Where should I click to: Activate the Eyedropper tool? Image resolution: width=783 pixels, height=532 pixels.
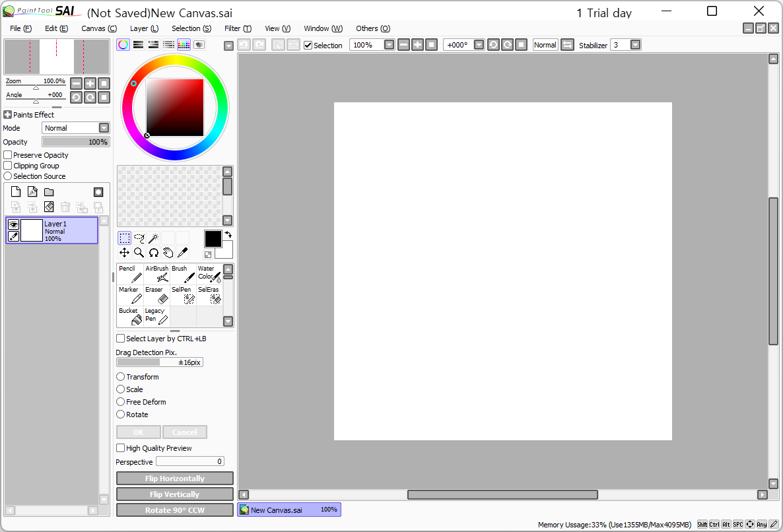[x=183, y=251]
